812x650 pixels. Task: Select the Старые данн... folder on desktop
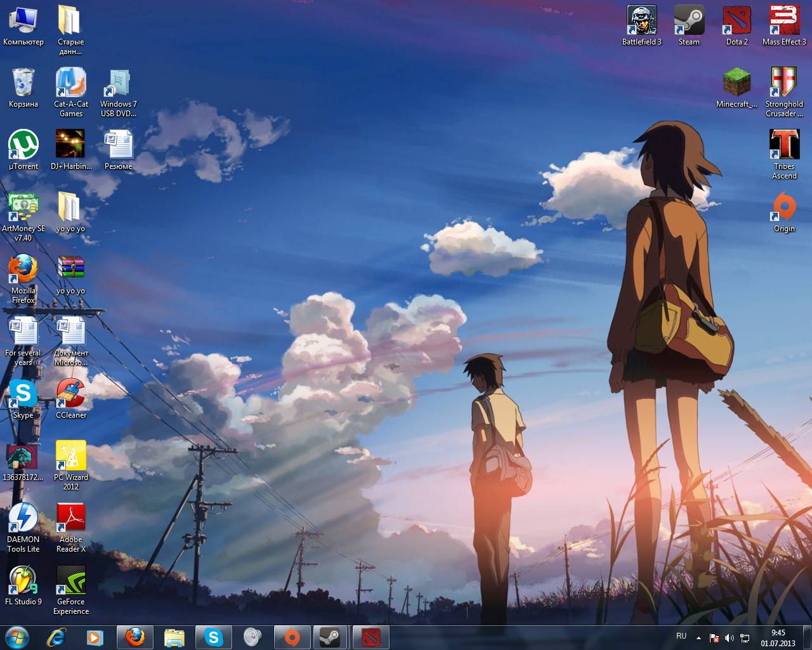pyautogui.click(x=71, y=30)
